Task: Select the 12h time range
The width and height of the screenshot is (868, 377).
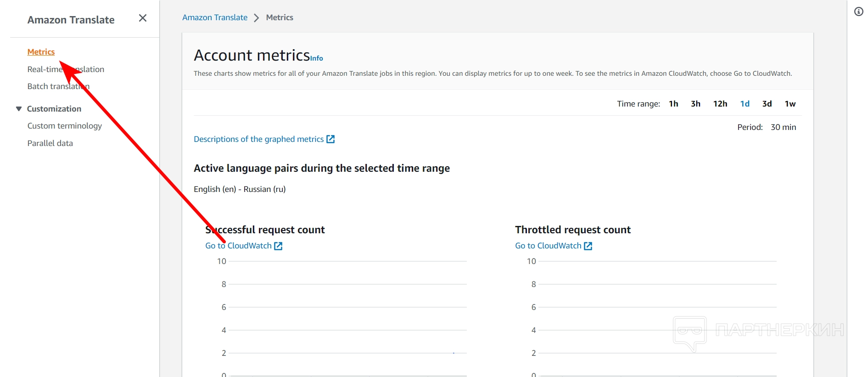Action: 720,104
